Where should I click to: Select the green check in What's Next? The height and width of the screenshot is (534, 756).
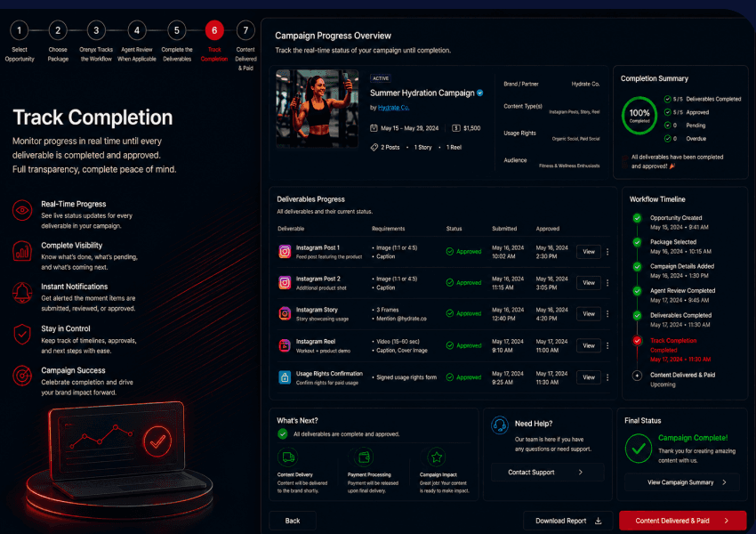[x=283, y=434]
